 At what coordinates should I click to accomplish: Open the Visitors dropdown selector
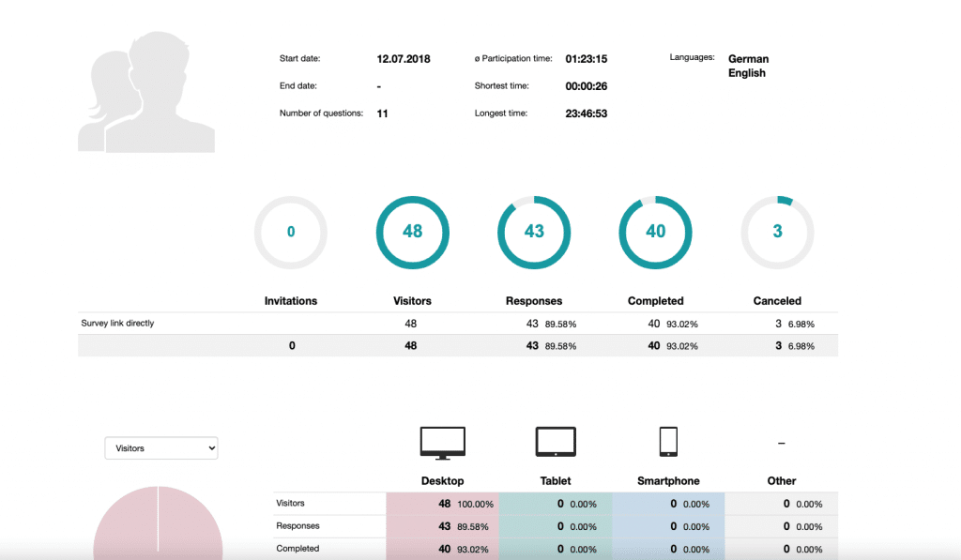pos(161,447)
